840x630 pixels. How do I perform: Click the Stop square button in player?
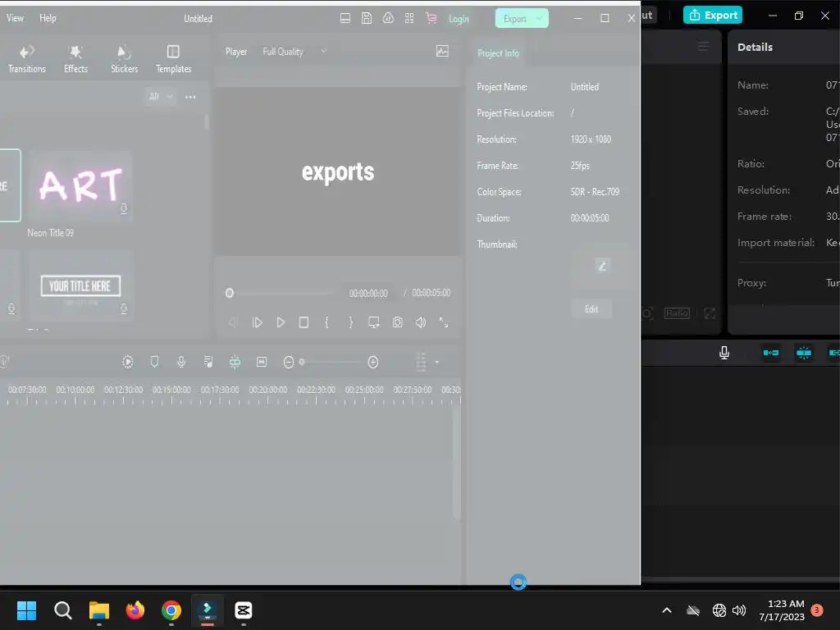[304, 322]
